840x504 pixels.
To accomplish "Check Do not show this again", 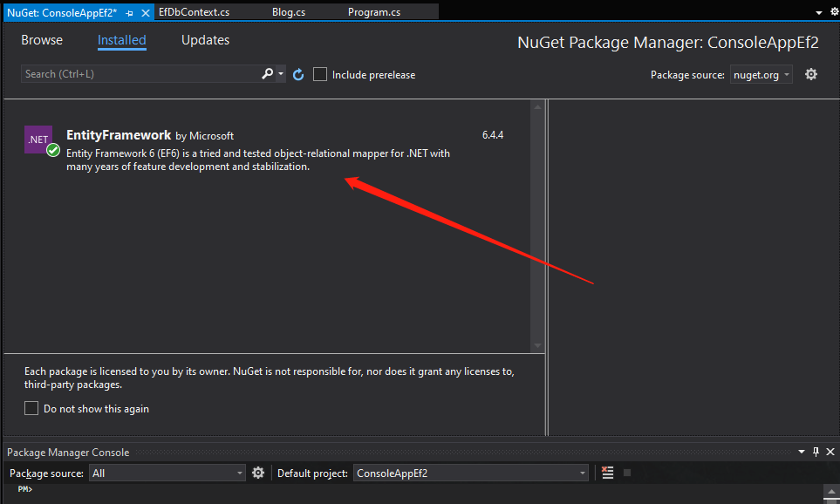I will pos(31,409).
